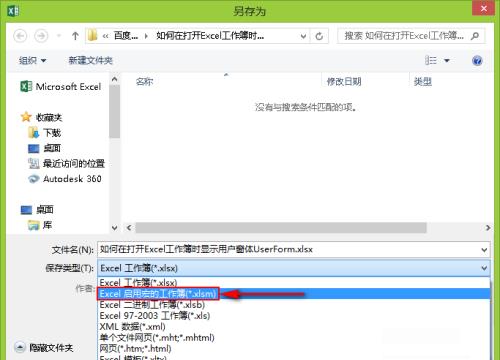This screenshot has height=360, width=500.
Task: Sort by 修改日期 column header
Action: (344, 81)
